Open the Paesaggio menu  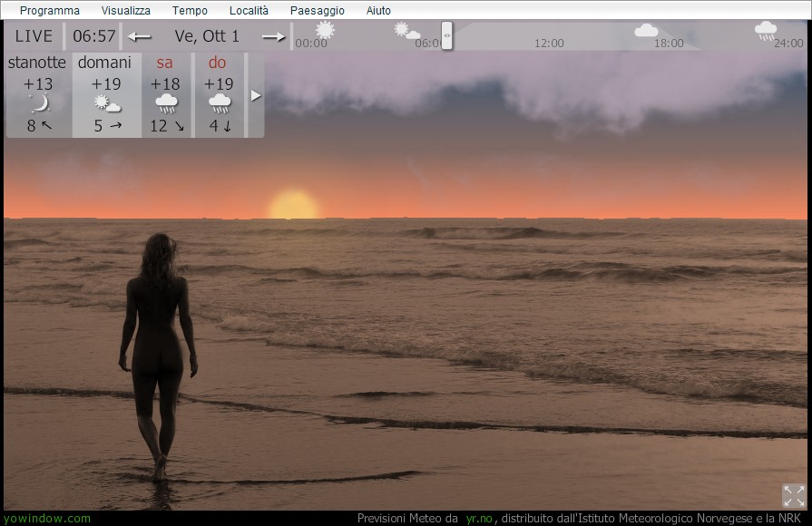(317, 10)
